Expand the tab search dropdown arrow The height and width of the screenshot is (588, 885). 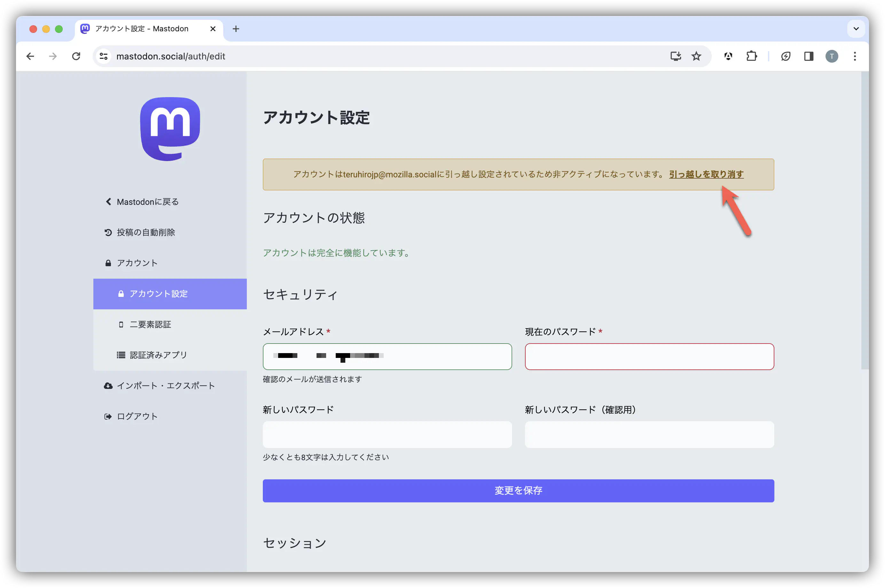point(856,29)
